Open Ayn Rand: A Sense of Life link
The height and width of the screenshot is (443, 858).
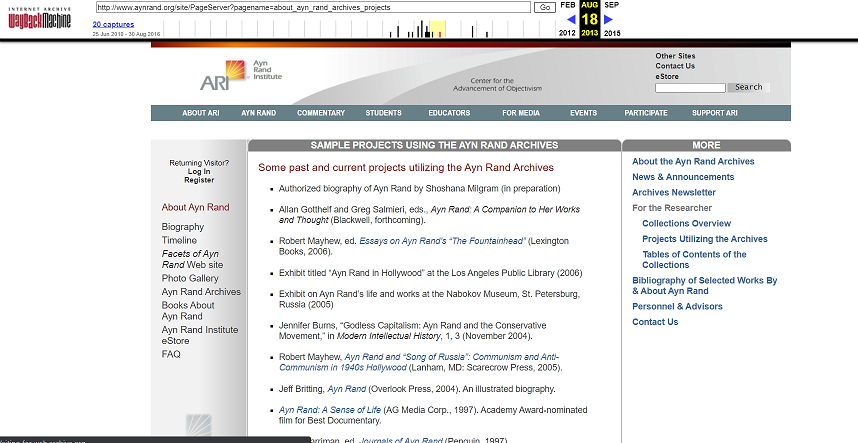[330, 410]
